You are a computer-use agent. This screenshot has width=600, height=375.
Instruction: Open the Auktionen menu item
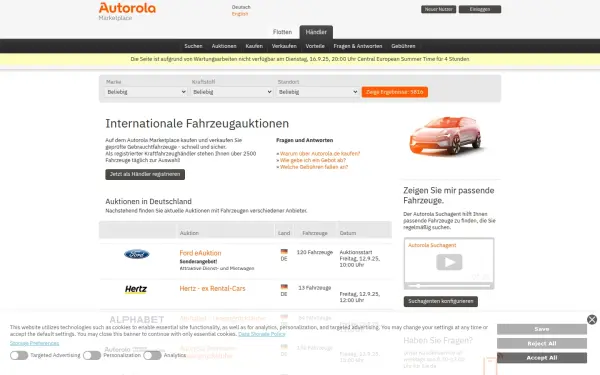click(x=224, y=46)
